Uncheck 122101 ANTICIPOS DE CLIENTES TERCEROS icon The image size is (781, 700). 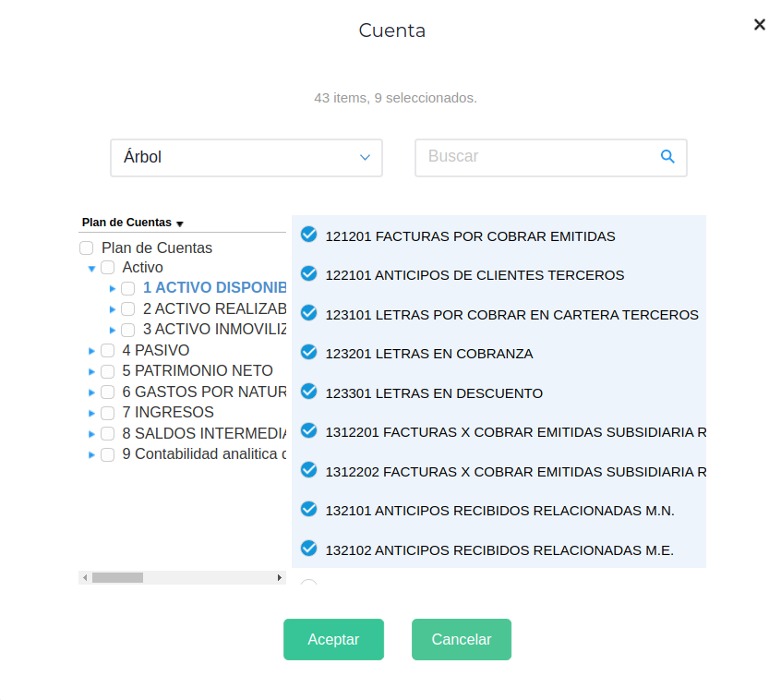pyautogui.click(x=309, y=274)
